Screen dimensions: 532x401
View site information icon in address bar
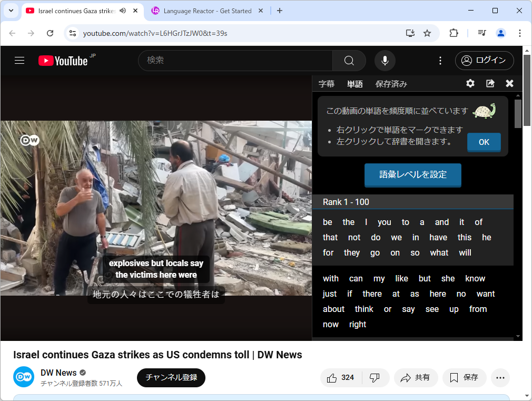73,33
